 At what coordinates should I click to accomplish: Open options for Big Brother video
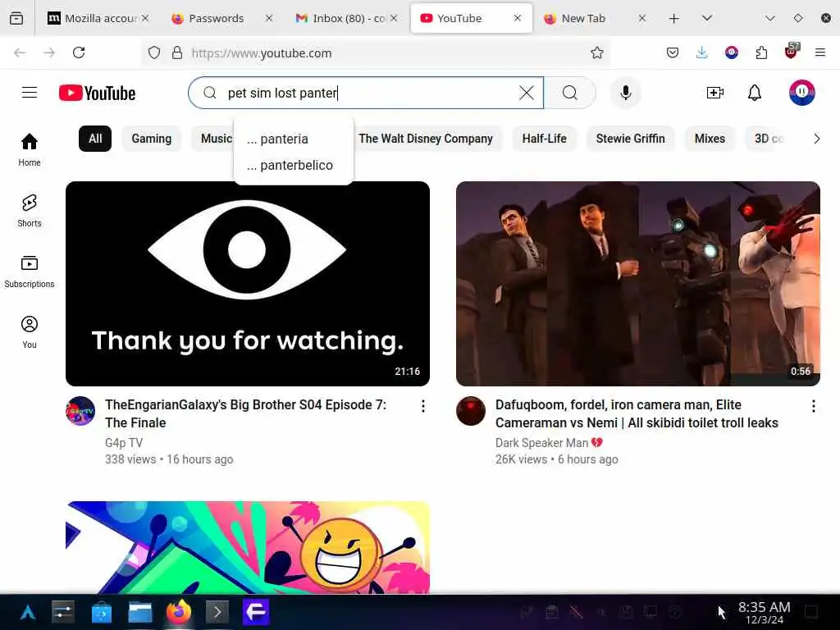(x=423, y=406)
